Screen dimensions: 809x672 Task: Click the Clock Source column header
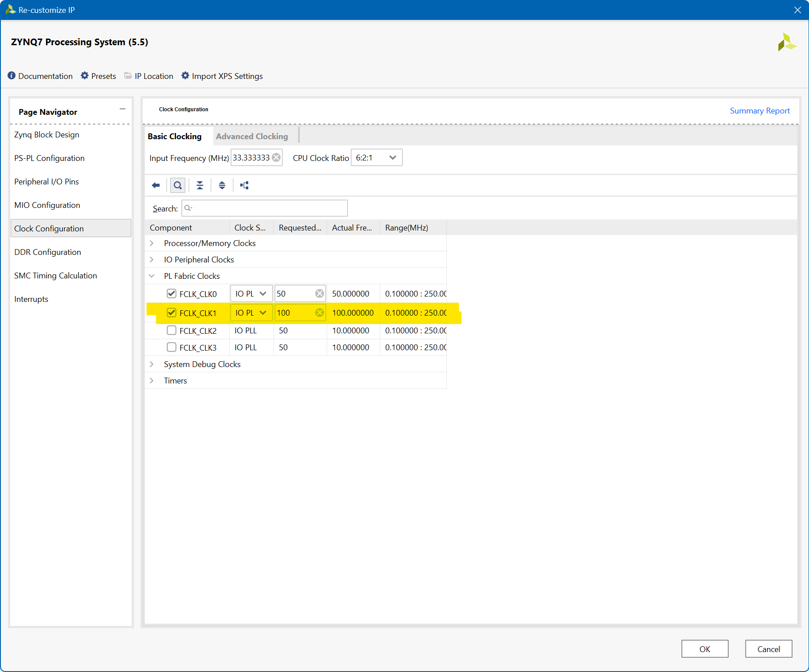(x=251, y=227)
